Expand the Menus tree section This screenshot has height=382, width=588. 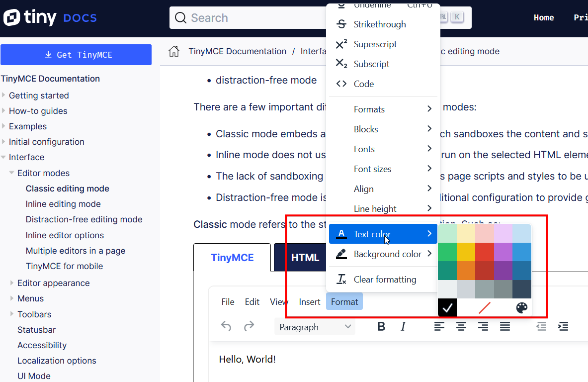pyautogui.click(x=11, y=298)
